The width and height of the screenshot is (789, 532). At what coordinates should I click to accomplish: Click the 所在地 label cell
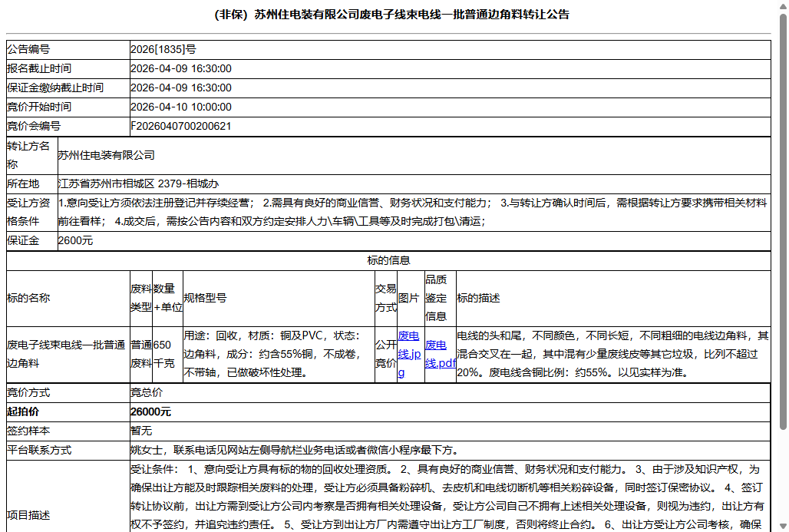[x=32, y=183]
